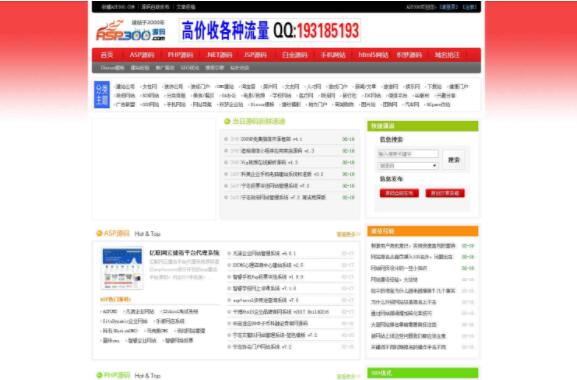Click the 搜索 search button

click(454, 160)
